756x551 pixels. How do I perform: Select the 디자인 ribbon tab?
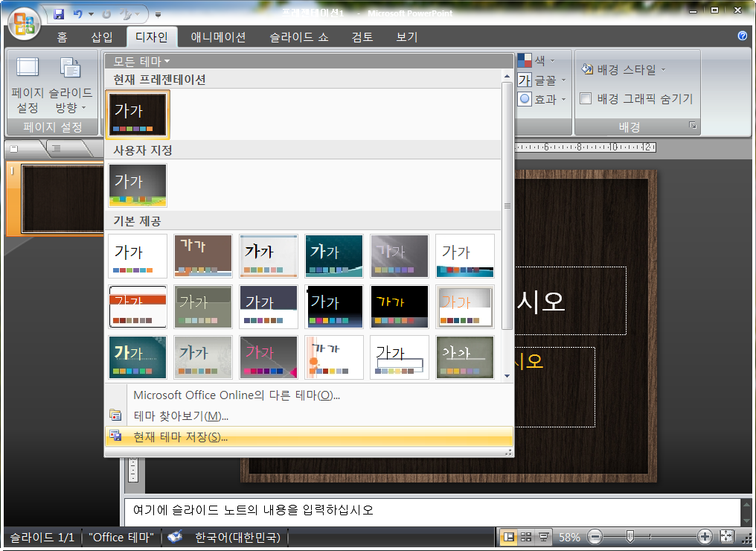tap(151, 37)
